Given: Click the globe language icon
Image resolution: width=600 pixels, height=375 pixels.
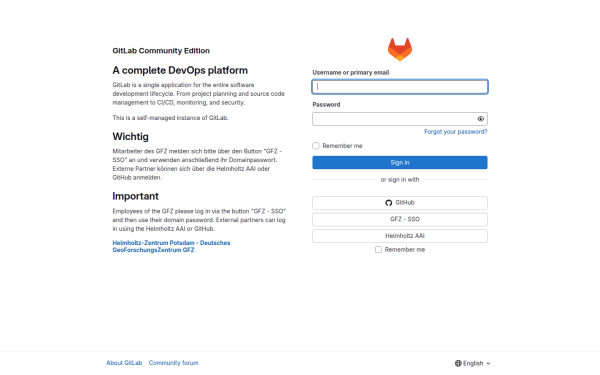Looking at the screenshot, I should point(458,363).
